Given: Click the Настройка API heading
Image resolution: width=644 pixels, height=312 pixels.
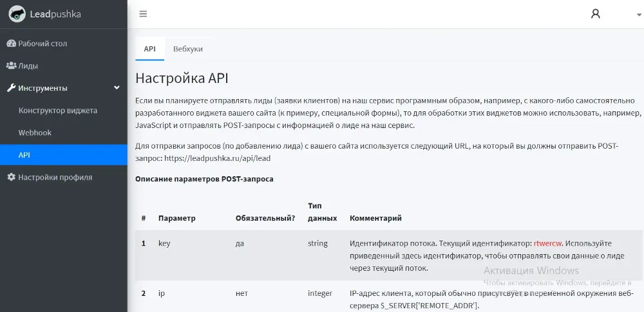Looking at the screenshot, I should [x=182, y=78].
